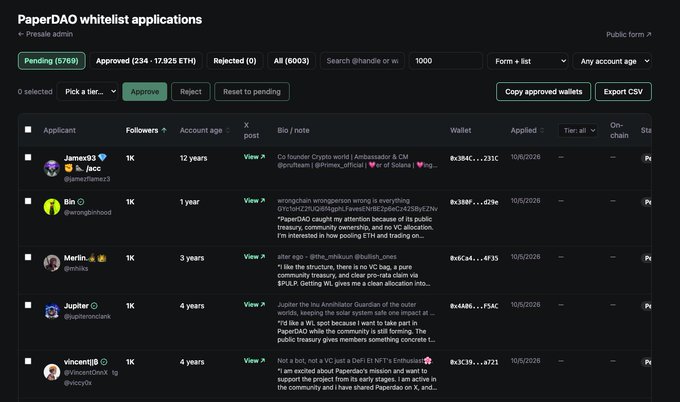View Jupiter's X post link

pyautogui.click(x=254, y=305)
